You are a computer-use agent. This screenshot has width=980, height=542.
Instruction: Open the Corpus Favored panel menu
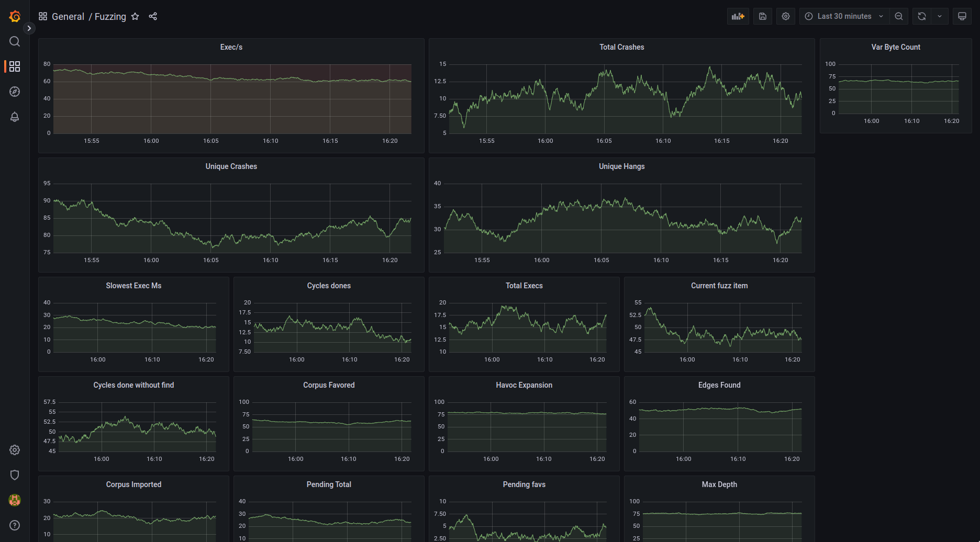(329, 385)
